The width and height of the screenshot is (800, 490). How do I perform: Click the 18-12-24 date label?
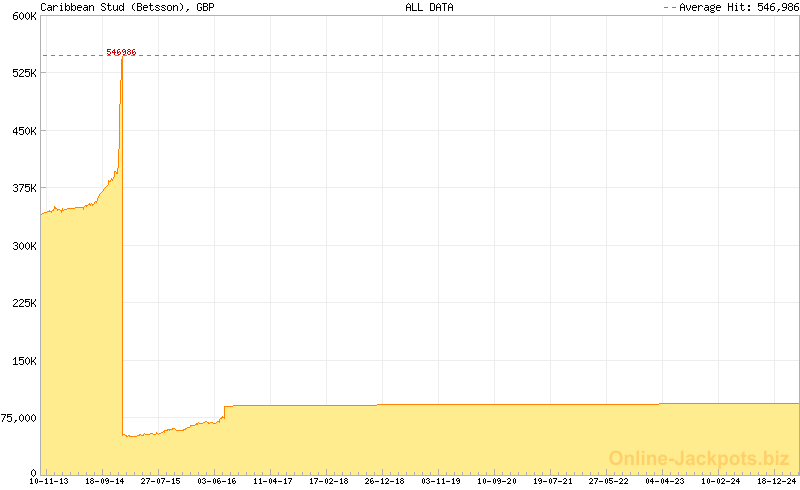tap(776, 481)
